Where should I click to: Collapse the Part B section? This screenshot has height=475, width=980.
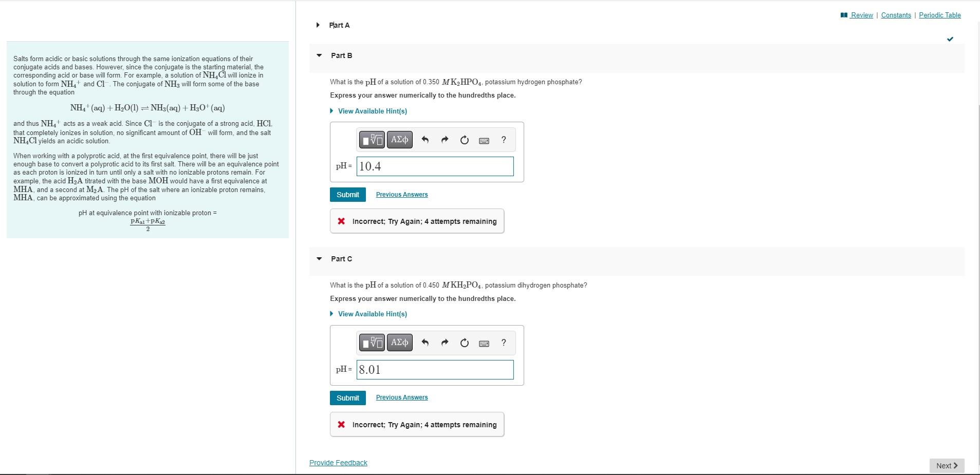click(x=319, y=55)
